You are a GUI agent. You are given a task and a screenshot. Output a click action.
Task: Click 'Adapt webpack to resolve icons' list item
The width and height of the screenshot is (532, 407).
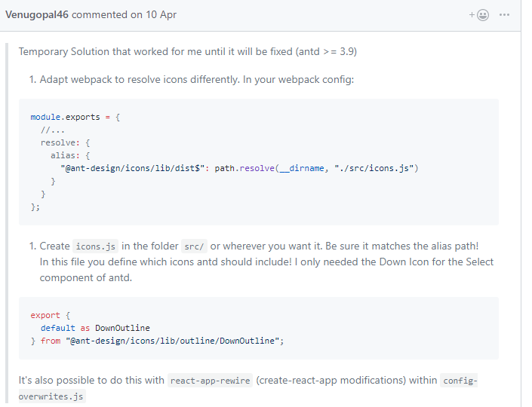(196, 80)
